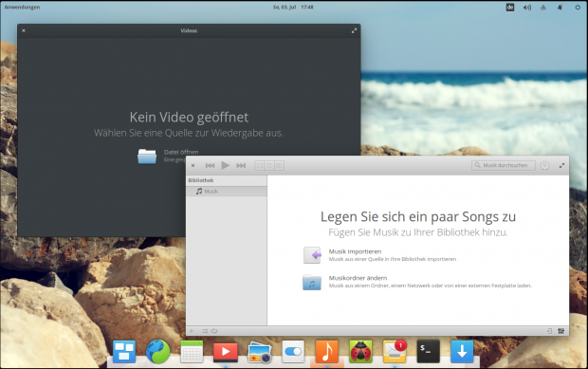
Task: Open network indicator in panel
Action: point(543,8)
